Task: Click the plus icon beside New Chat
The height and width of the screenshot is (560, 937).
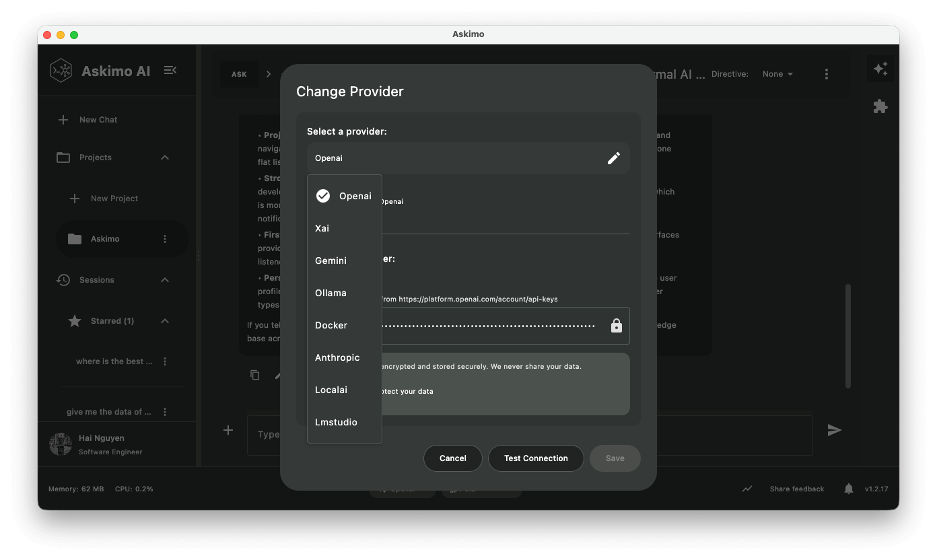Action: (x=63, y=120)
